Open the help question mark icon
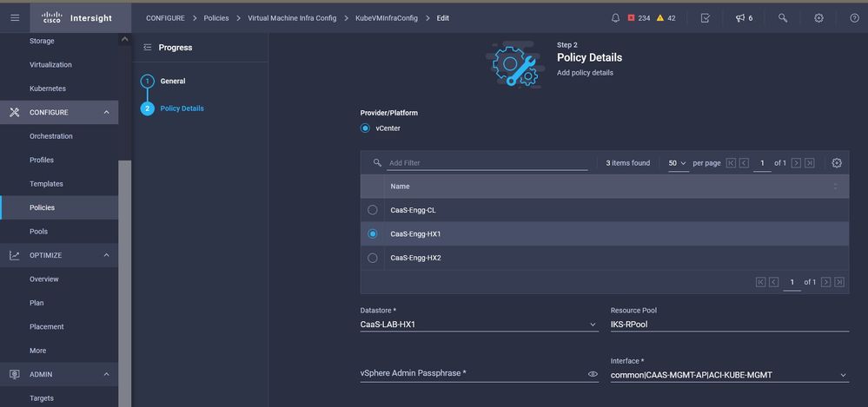868x407 pixels. [x=854, y=18]
